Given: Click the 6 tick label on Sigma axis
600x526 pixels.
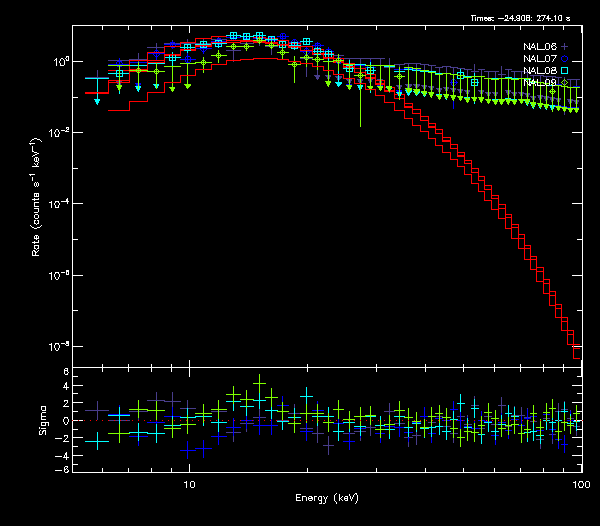Looking at the screenshot, I should click(64, 372).
